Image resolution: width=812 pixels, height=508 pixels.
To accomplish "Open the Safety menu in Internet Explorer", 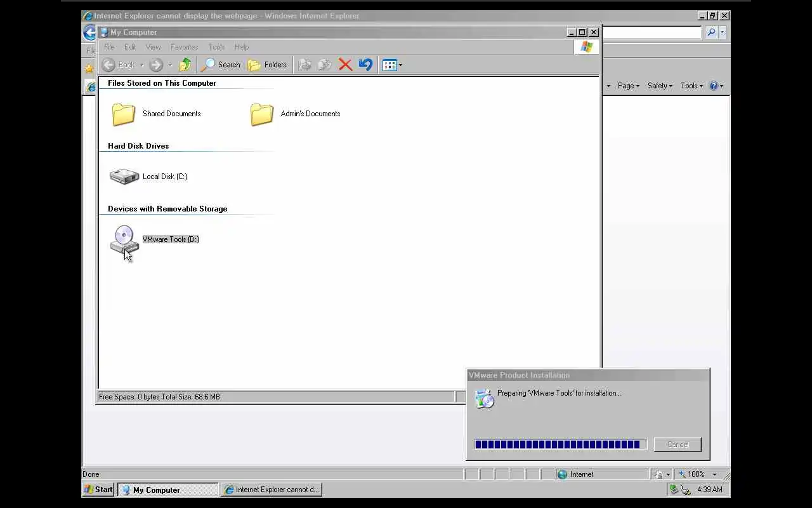I will (660, 86).
